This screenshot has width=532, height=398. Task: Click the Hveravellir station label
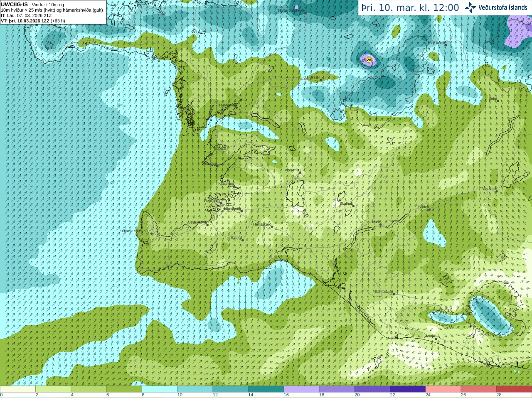pos(436,42)
